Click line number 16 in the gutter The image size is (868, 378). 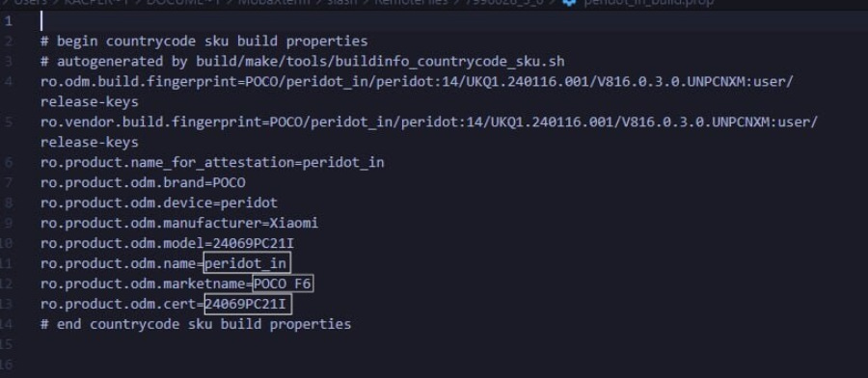tap(7, 364)
